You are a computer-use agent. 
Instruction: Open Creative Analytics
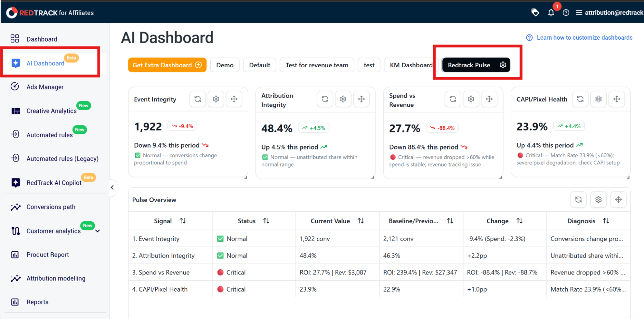pos(52,111)
